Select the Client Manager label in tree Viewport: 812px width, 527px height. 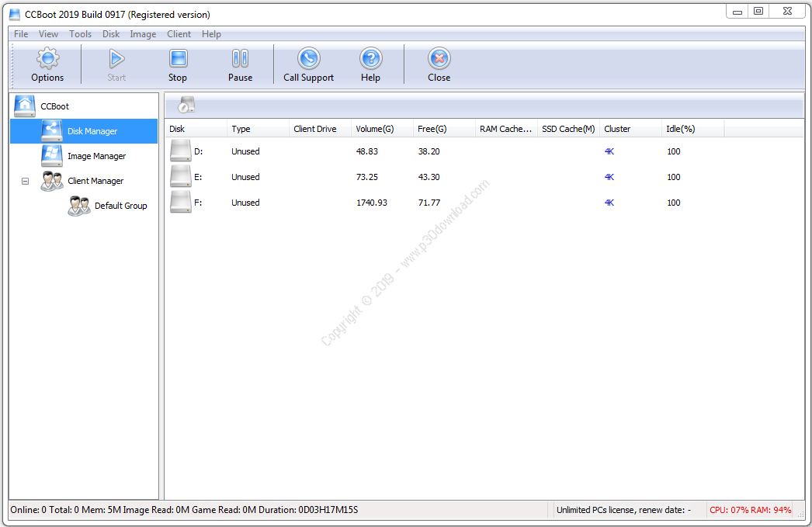[95, 181]
